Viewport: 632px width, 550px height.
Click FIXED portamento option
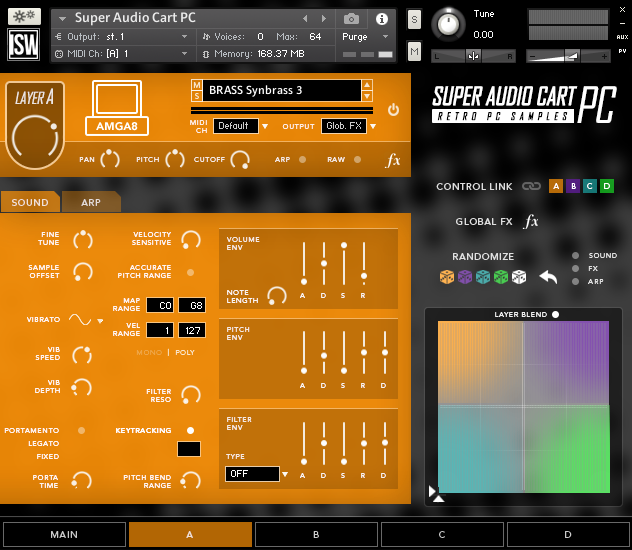click(x=48, y=457)
